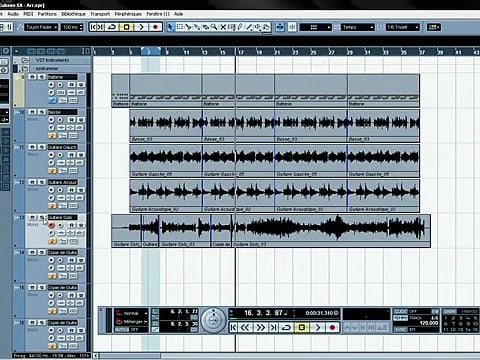Open Normal record mode dropdown in transport

point(132,313)
